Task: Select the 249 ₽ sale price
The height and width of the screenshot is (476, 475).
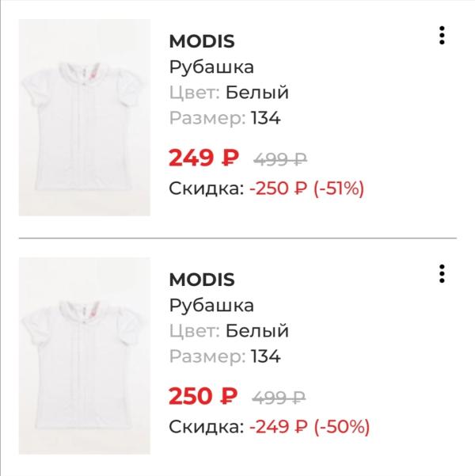Action: [203, 158]
